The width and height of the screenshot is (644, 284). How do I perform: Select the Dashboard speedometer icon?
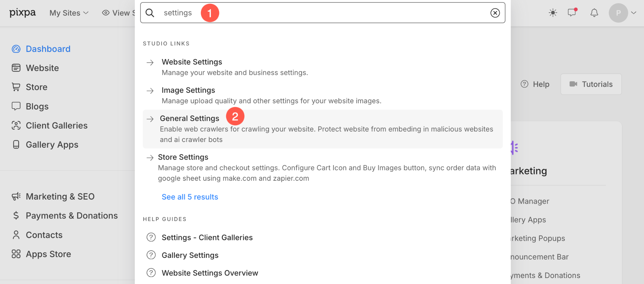(x=16, y=49)
